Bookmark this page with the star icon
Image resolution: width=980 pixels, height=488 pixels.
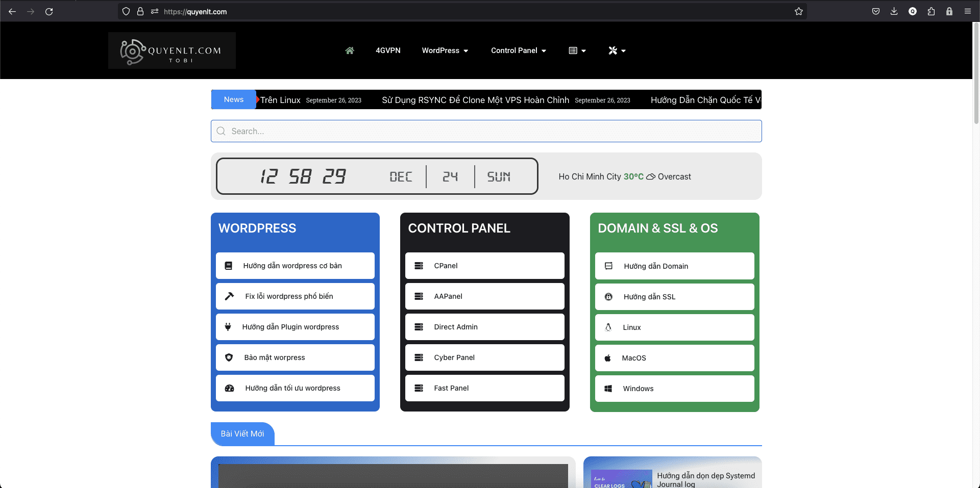tap(798, 11)
